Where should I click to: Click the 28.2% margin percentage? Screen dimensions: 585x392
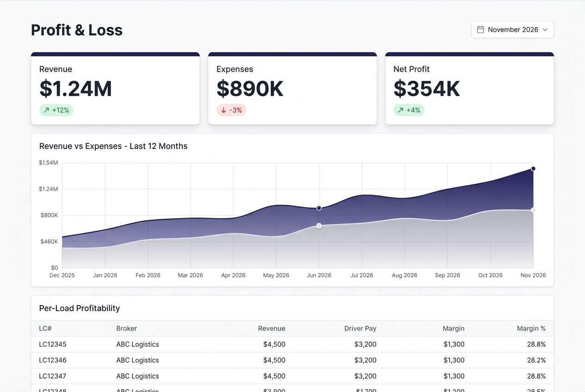[536, 360]
